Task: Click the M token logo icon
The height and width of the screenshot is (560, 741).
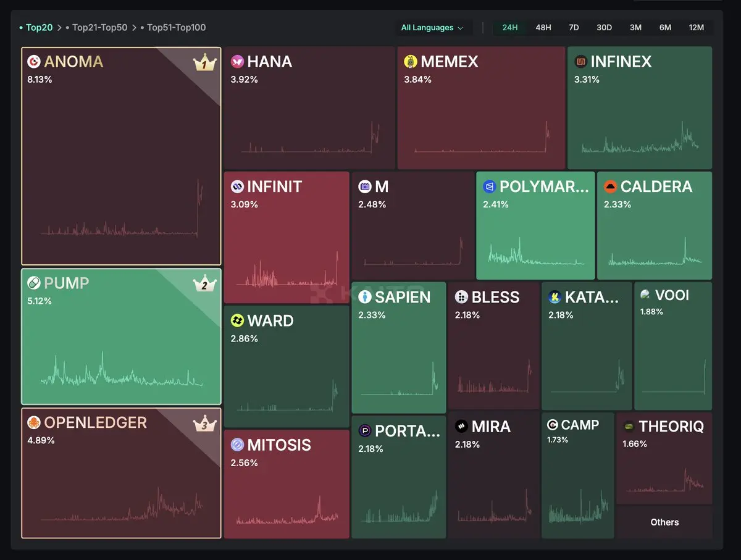Action: [x=365, y=186]
